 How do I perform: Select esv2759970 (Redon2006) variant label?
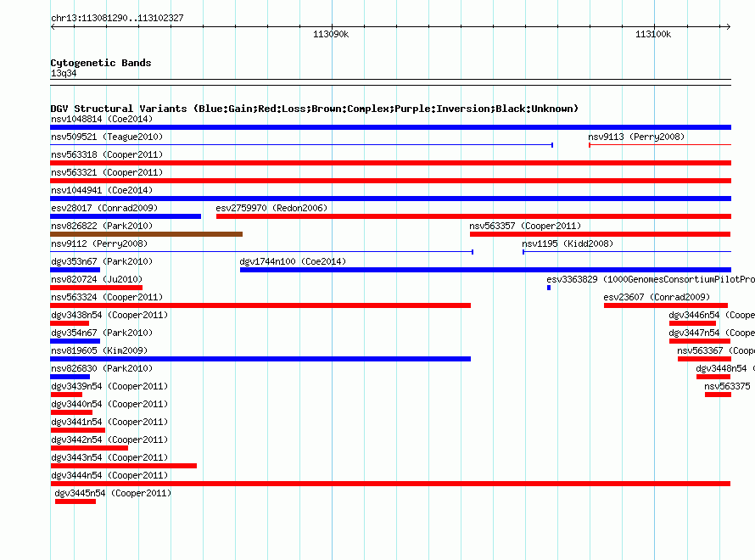(x=271, y=208)
